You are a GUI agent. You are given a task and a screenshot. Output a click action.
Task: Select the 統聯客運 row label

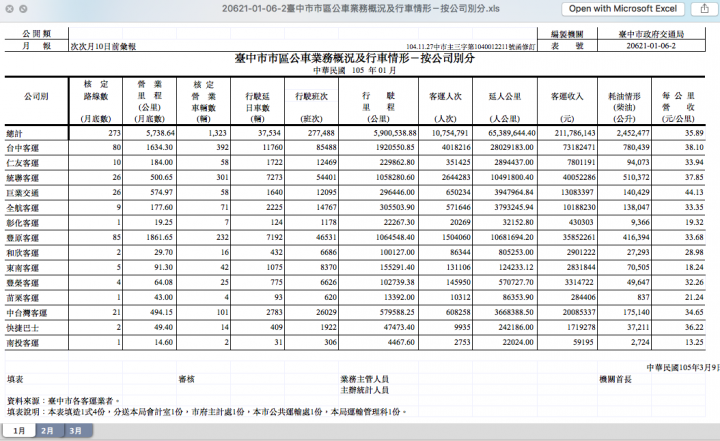pos(22,178)
